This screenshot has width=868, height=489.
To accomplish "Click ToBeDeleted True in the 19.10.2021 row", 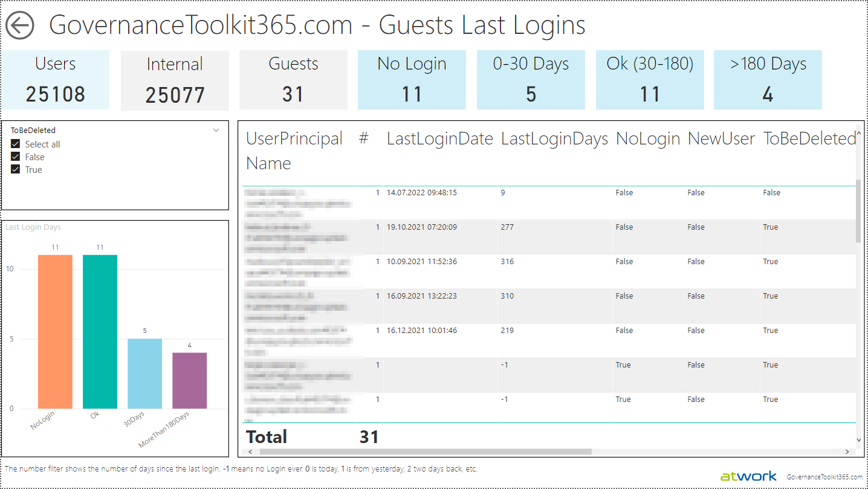I will [x=771, y=227].
